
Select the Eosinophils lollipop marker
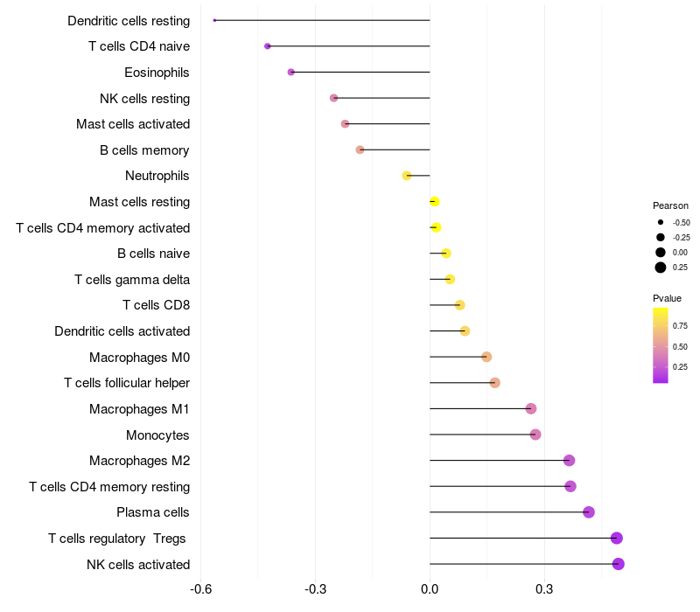[x=291, y=73]
